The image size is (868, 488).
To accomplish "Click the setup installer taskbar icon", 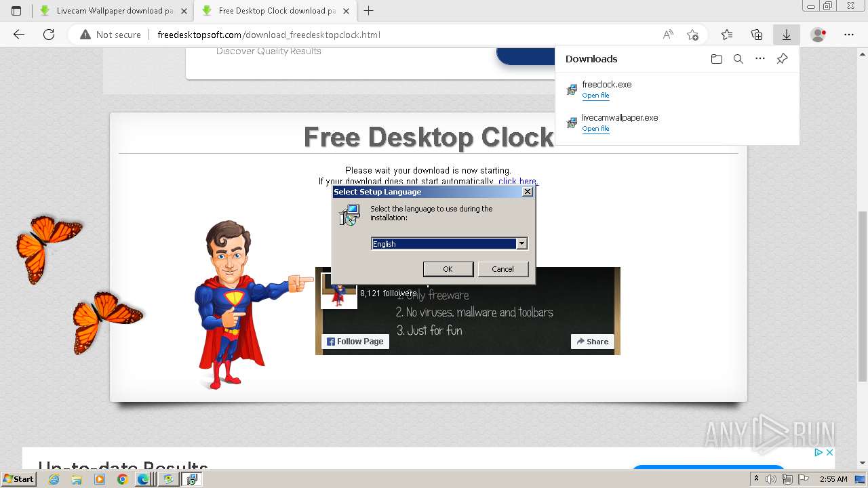I will pyautogui.click(x=192, y=479).
